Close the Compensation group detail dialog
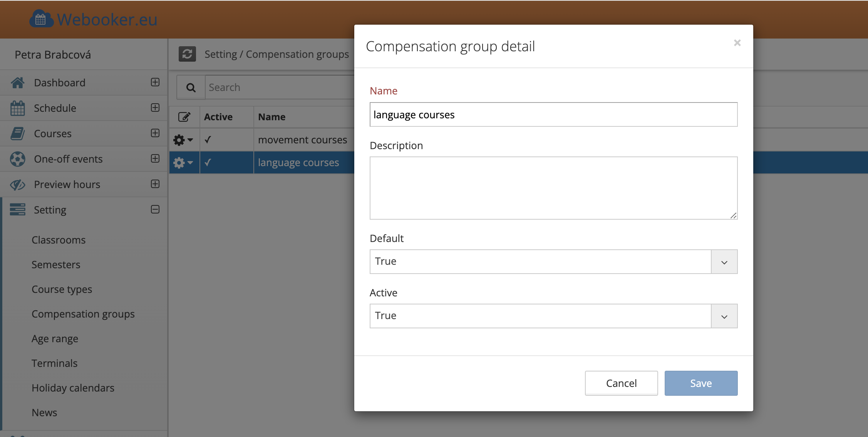This screenshot has width=868, height=437. coord(737,43)
